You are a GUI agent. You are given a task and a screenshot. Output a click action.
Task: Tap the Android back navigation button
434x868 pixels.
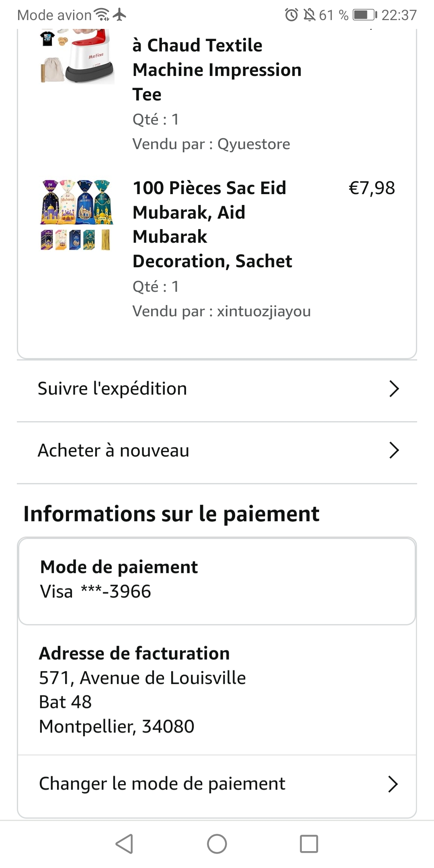click(125, 843)
